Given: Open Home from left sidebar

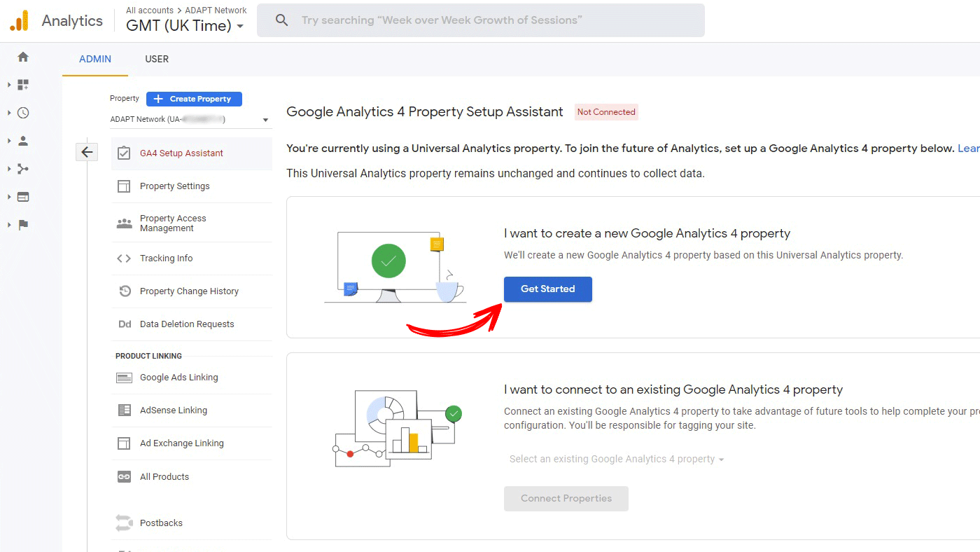Looking at the screenshot, I should (23, 57).
